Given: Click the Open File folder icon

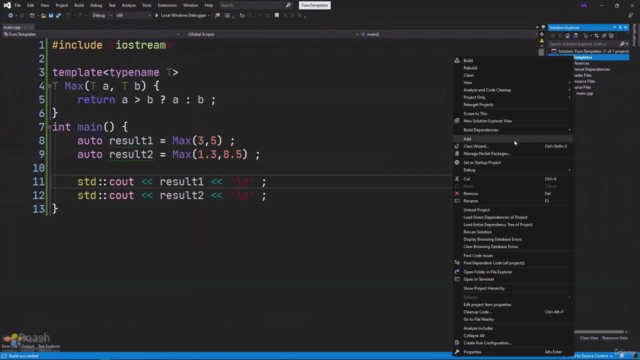Looking at the screenshot, I should tap(43, 16).
